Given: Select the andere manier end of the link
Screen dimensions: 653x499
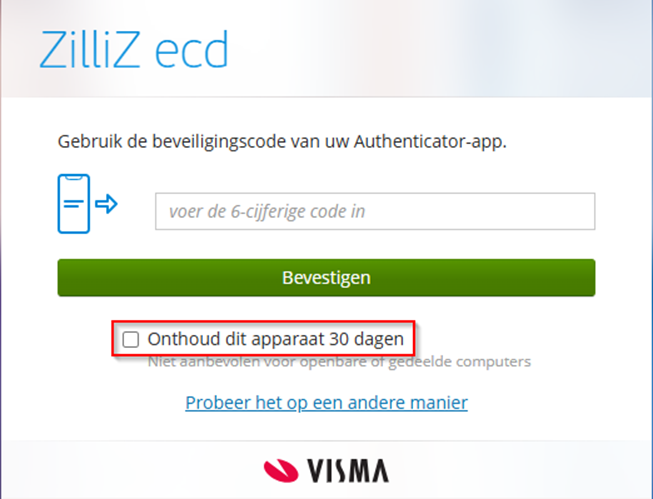Looking at the screenshot, I should tap(408, 403).
